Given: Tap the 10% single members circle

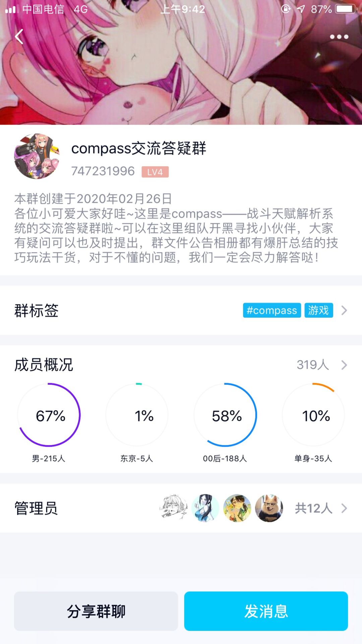Looking at the screenshot, I should pyautogui.click(x=313, y=415).
